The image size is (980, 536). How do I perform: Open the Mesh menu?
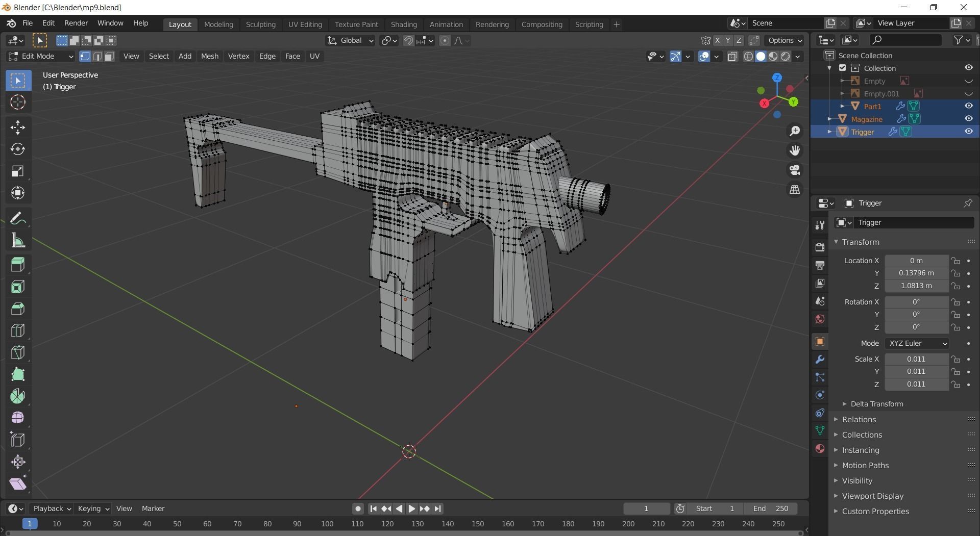point(209,56)
